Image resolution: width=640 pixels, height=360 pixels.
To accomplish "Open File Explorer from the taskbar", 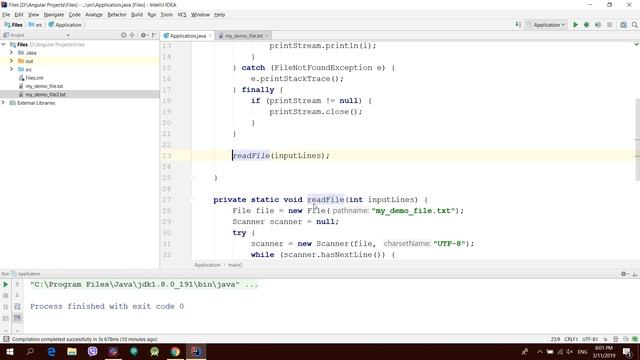I will coord(72,351).
